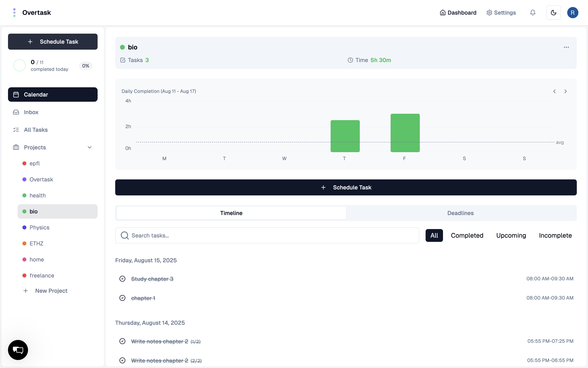588x368 pixels.
Task: Filter tasks by Completed
Action: pyautogui.click(x=467, y=235)
